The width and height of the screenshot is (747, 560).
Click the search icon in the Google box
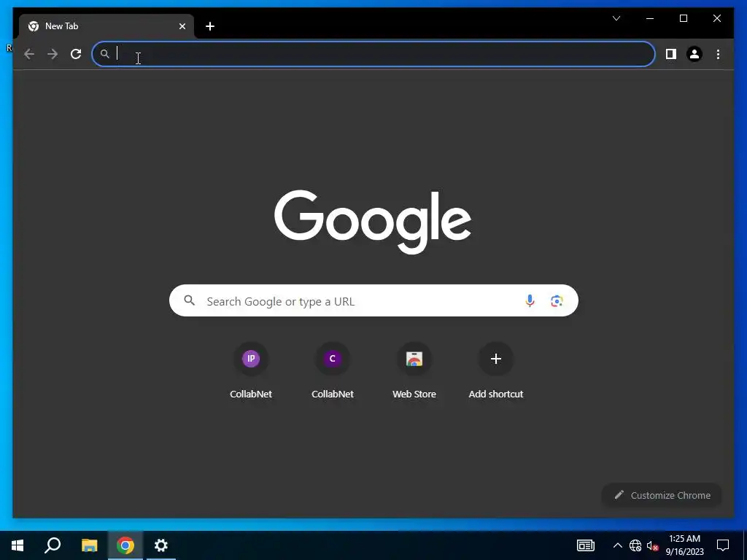(x=190, y=300)
